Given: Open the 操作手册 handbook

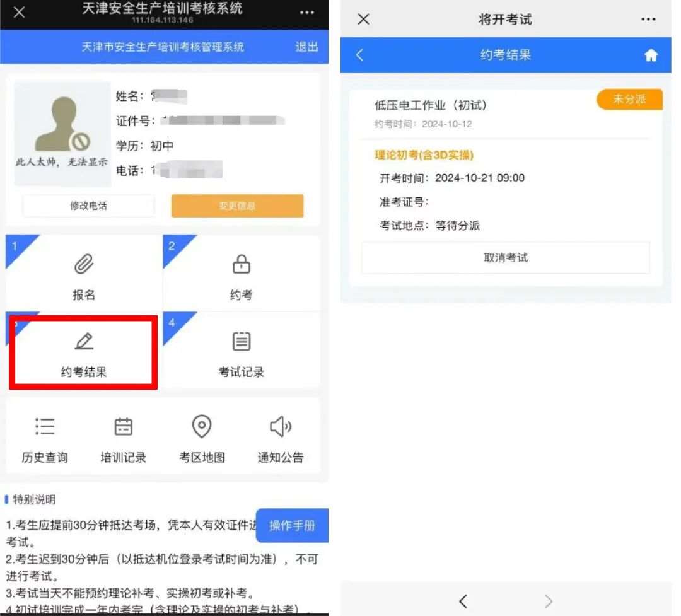Looking at the screenshot, I should point(292,525).
